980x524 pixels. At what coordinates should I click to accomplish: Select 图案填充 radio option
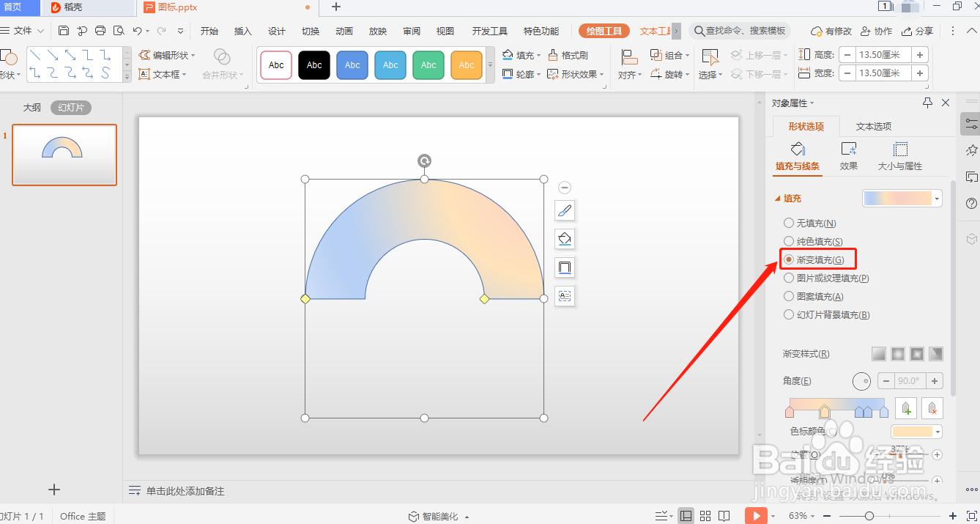[x=813, y=296]
